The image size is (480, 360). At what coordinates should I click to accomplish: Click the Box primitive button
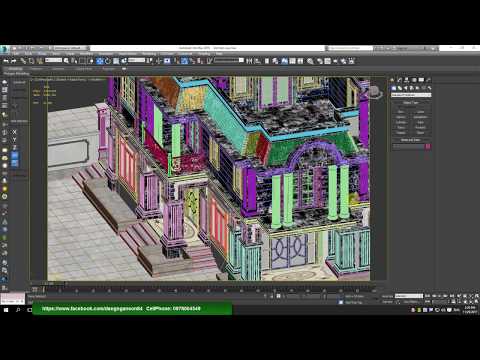pyautogui.click(x=401, y=112)
